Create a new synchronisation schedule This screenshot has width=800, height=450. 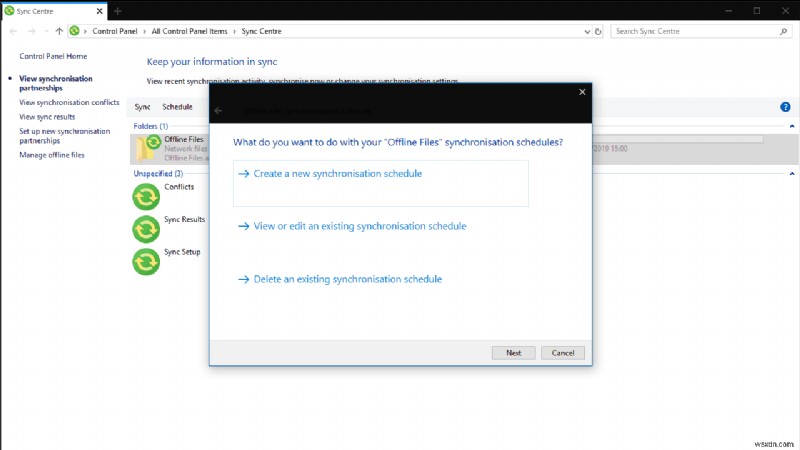click(381, 183)
